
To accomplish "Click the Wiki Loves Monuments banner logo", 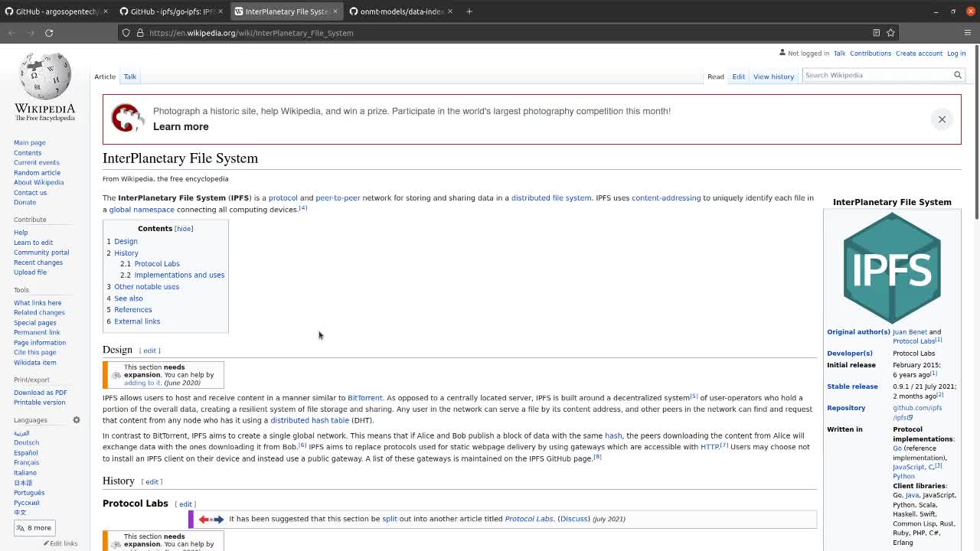I will tap(128, 119).
